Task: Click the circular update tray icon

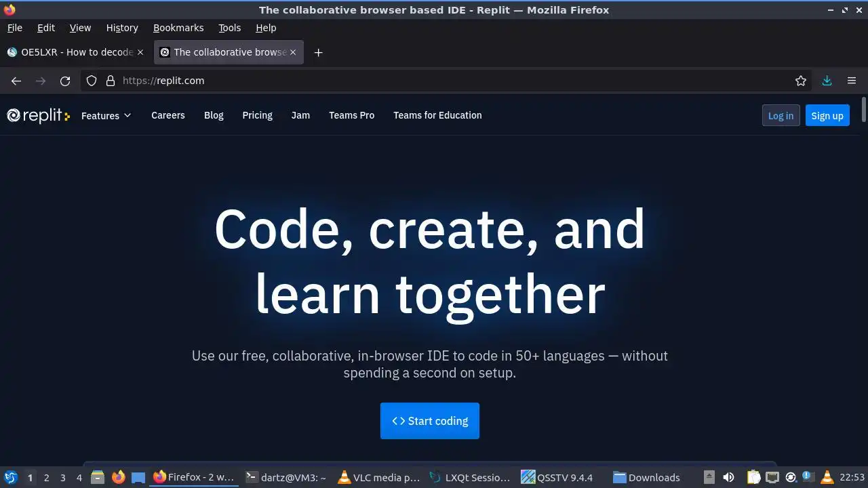Action: 790,477
